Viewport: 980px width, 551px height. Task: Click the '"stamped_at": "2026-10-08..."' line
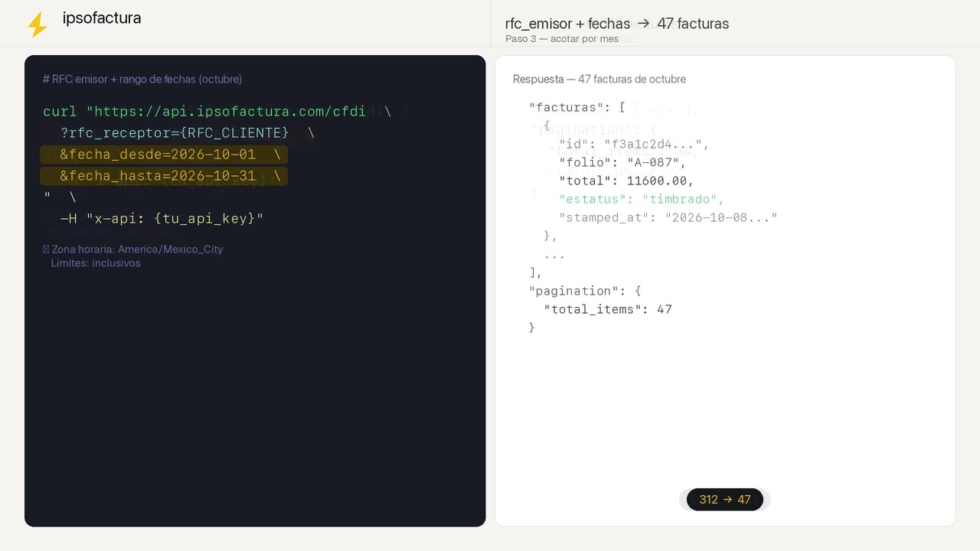point(668,218)
